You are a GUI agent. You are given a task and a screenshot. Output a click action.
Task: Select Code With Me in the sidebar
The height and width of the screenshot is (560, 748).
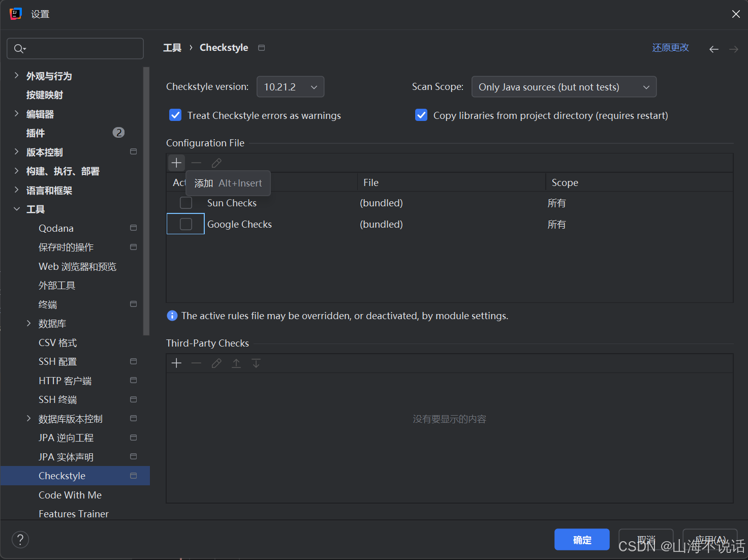(x=70, y=494)
